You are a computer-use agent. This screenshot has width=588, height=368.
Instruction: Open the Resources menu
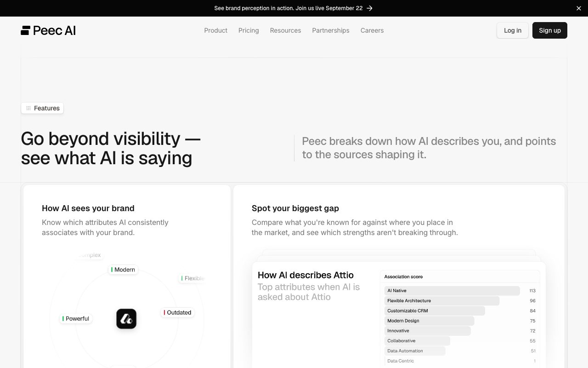click(285, 30)
